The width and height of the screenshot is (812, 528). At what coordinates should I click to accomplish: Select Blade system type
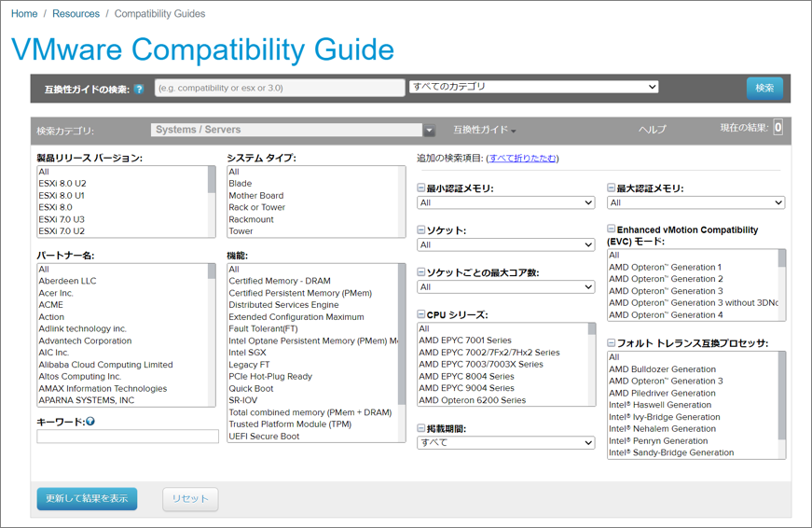click(x=241, y=184)
